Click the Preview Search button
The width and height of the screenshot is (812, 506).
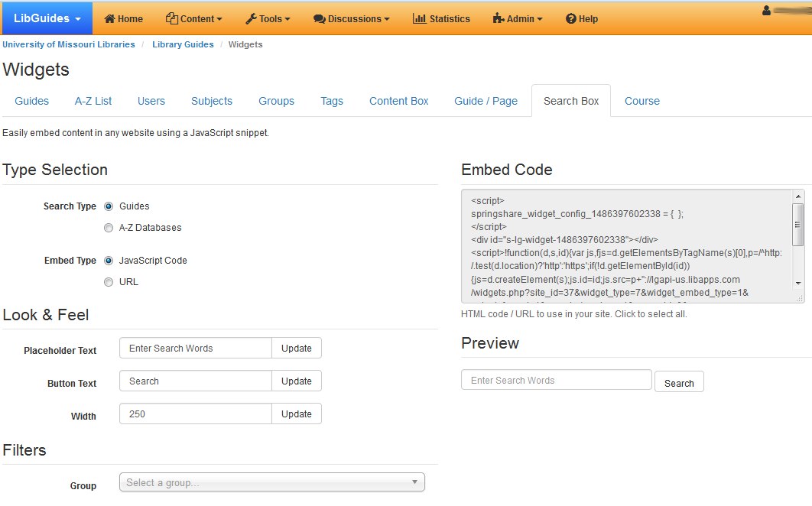pos(679,383)
